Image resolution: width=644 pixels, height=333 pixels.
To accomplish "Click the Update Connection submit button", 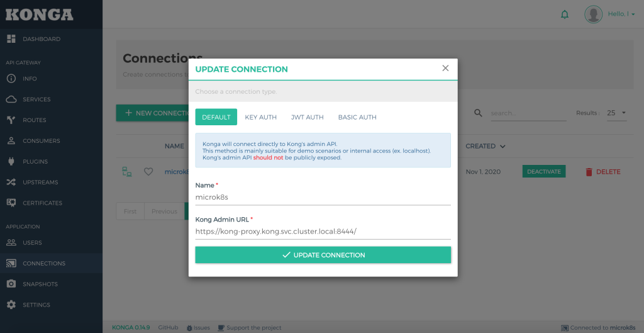I will 323,255.
